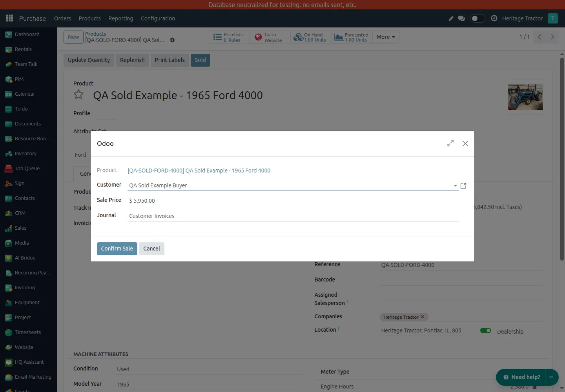Viewport: 565px width, 392px height.
Task: Open the Orders menu
Action: [x=62, y=18]
